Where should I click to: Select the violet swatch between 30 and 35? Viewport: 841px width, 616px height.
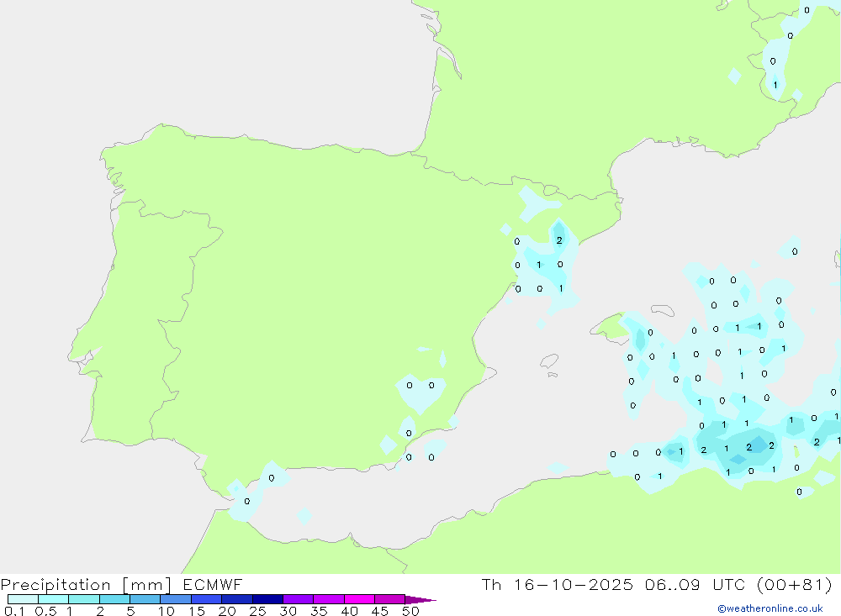click(299, 599)
